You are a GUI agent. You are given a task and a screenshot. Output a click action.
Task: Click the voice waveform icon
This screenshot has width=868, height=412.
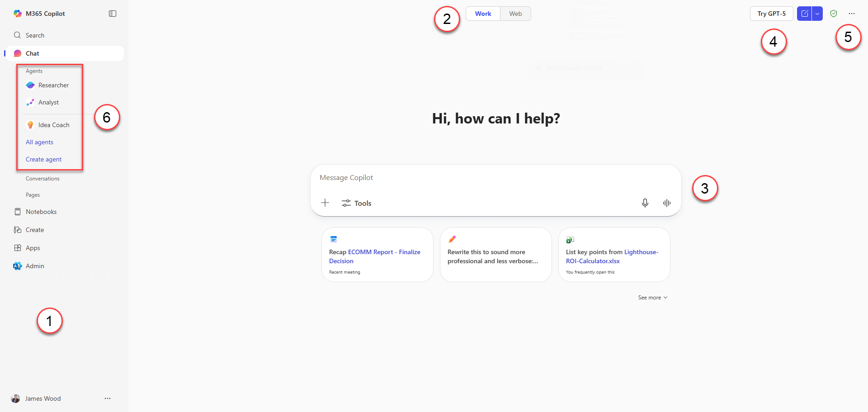pos(667,203)
